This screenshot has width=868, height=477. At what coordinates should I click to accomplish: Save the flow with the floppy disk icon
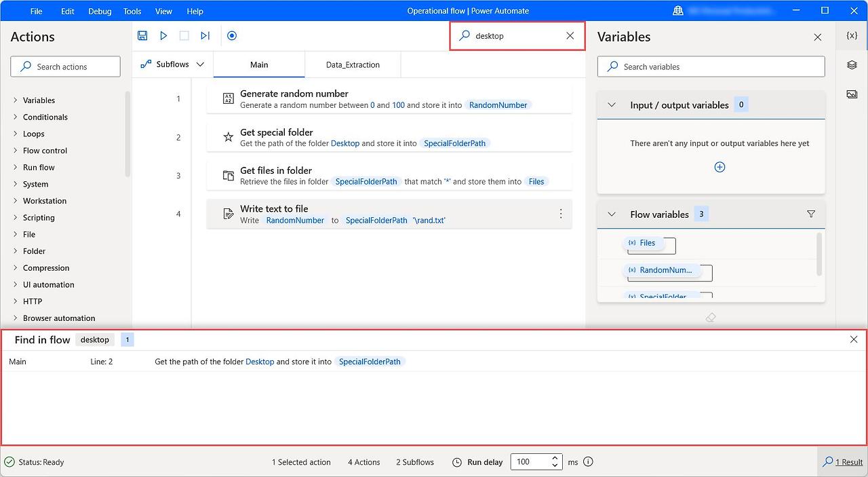pos(142,35)
